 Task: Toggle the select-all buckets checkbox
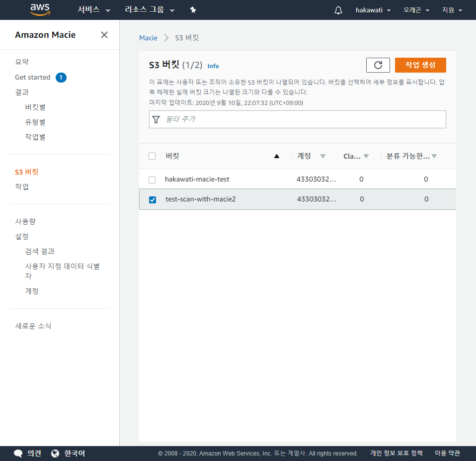pos(152,156)
